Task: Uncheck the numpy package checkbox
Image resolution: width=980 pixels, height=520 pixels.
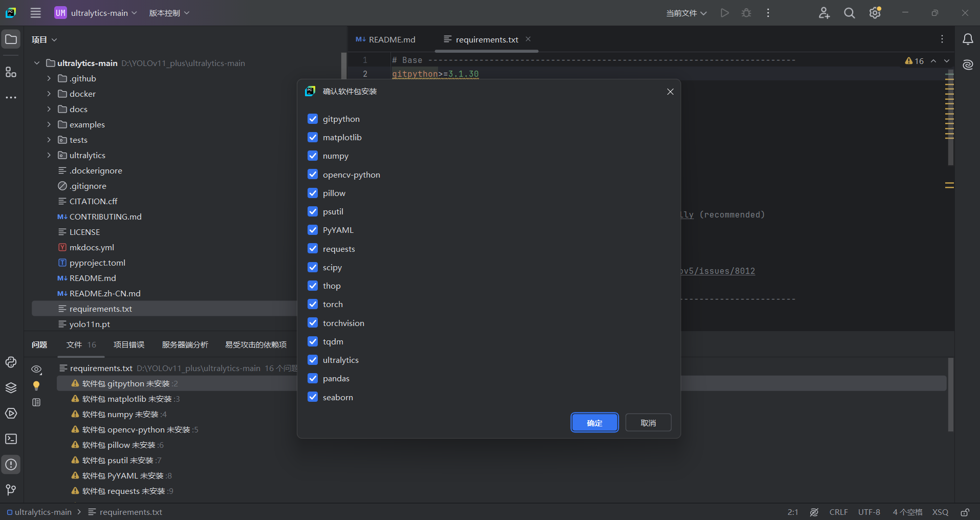Action: (x=313, y=156)
